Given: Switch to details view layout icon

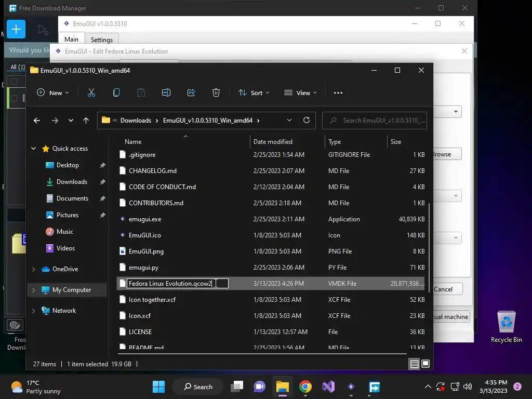Looking at the screenshot, I should click(x=414, y=364).
